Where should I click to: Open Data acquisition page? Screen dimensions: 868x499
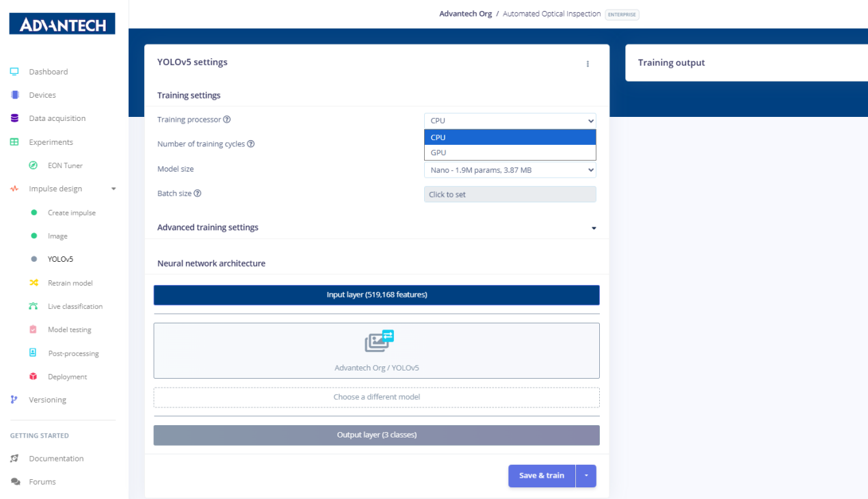click(x=57, y=118)
